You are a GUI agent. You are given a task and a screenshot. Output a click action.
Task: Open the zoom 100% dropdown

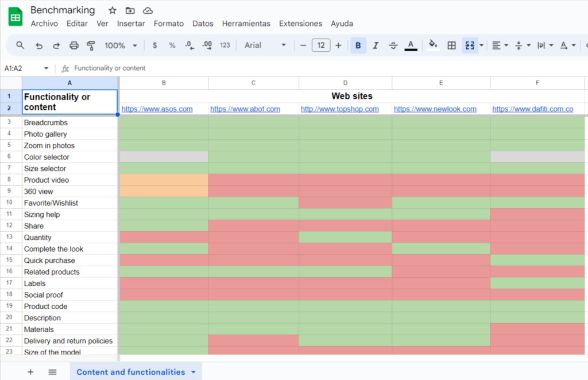[121, 45]
